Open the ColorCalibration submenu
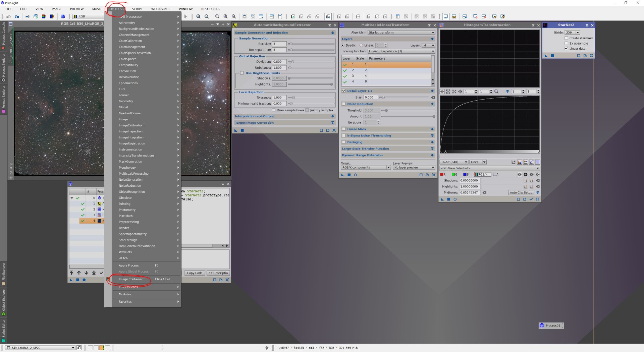Viewport: 644px width, 352px height. coord(147,41)
